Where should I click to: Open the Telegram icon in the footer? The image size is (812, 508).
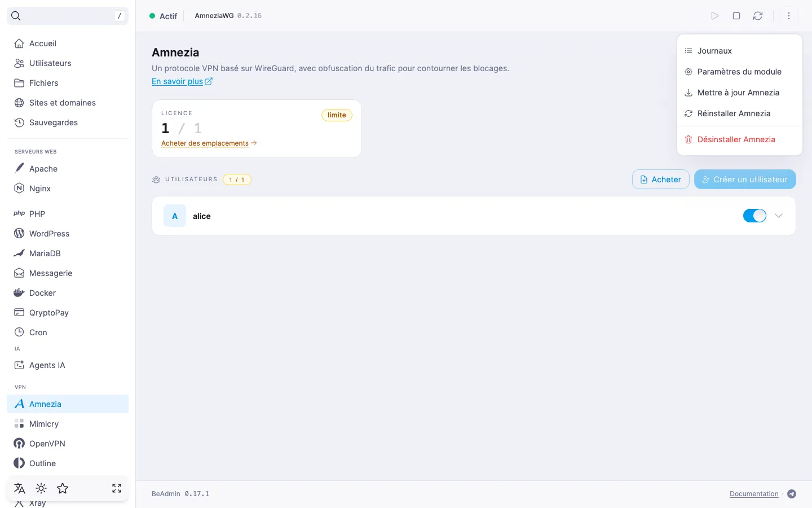pyautogui.click(x=792, y=494)
